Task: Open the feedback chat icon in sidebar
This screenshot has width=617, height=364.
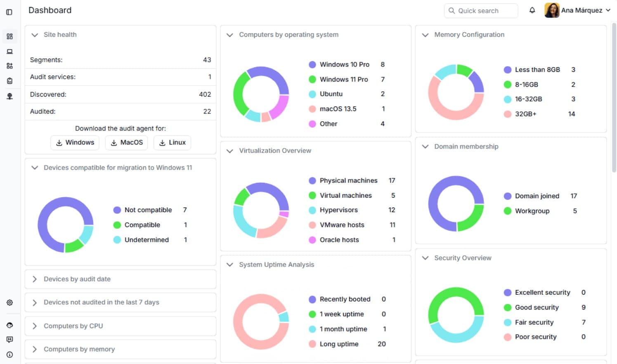Action: pos(9,339)
